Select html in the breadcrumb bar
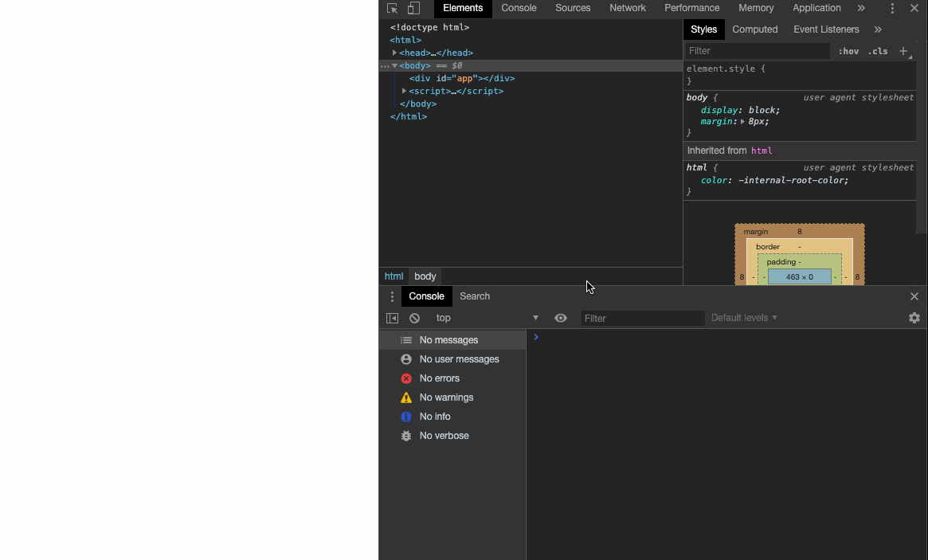Screen dimensions: 928x560 [x=394, y=276]
